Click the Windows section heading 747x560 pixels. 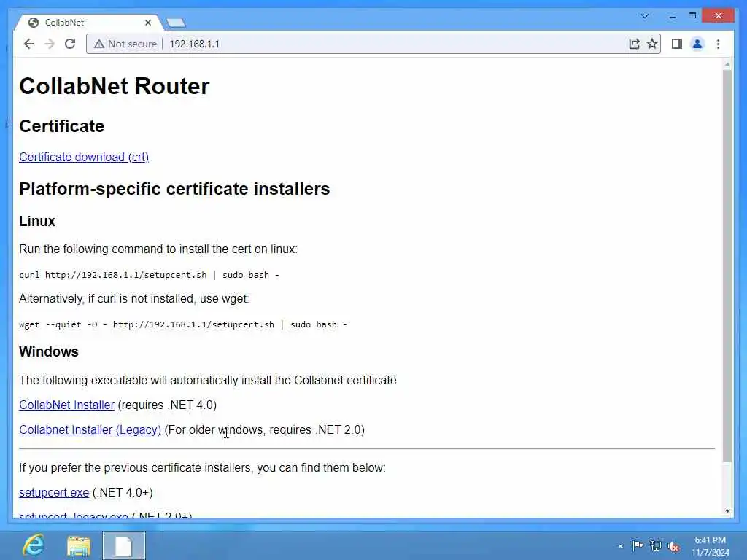49,351
